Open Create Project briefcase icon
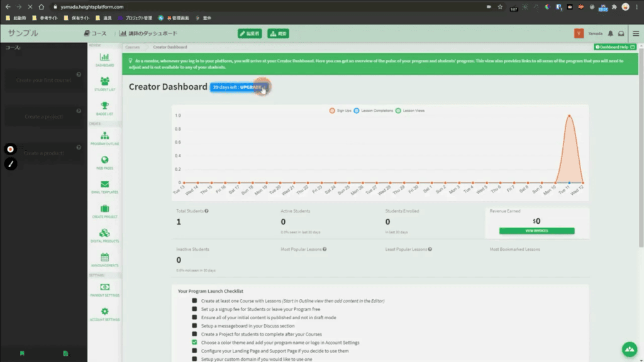 104,211
